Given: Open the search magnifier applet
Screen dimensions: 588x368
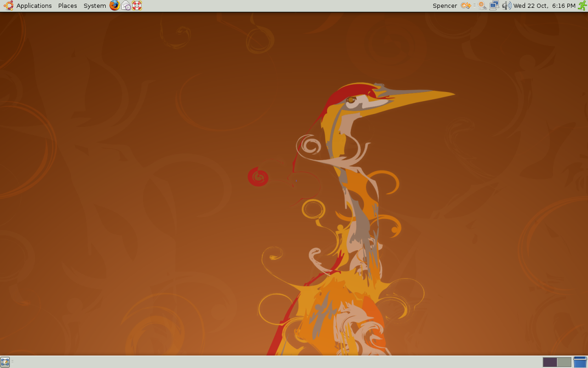Looking at the screenshot, I should pos(482,6).
